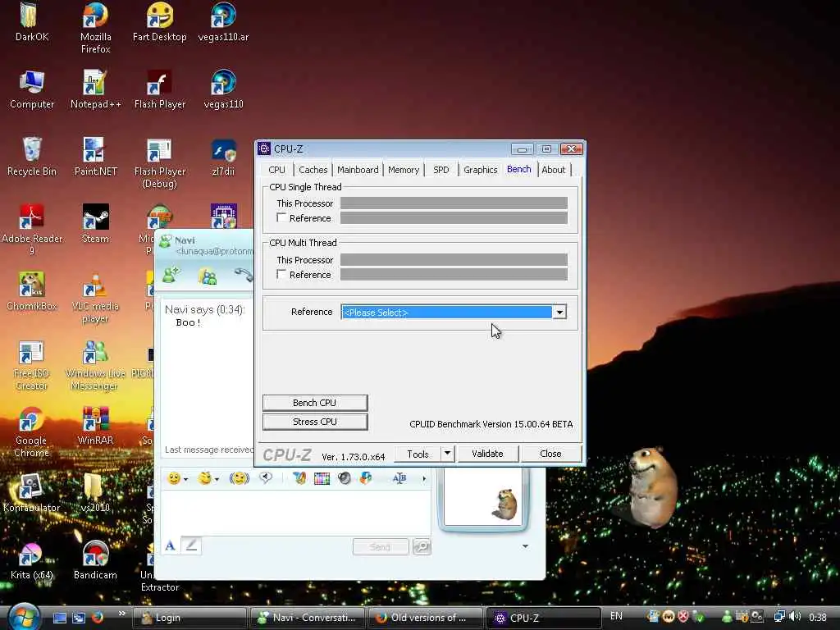
Task: Open the About tab in CPU-Z
Action: click(554, 170)
